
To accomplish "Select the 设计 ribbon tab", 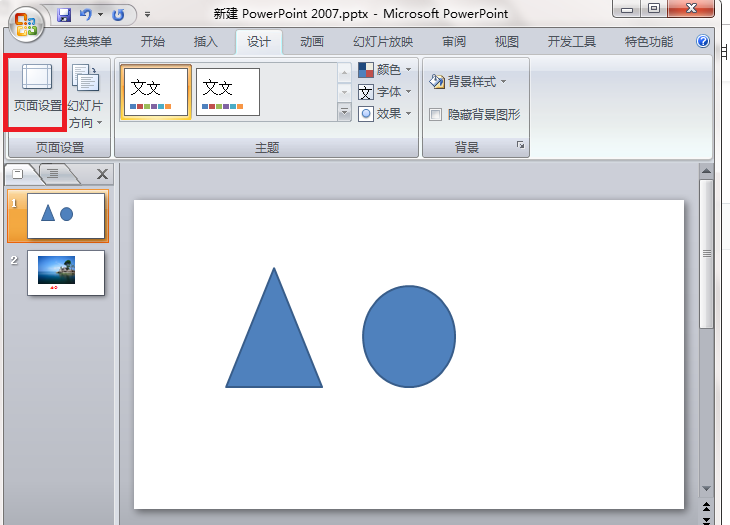I will (x=258, y=42).
